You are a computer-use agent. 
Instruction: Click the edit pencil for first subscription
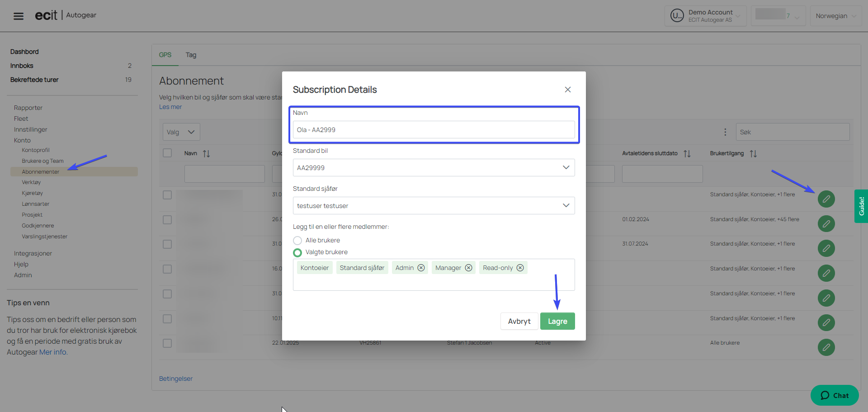(826, 199)
